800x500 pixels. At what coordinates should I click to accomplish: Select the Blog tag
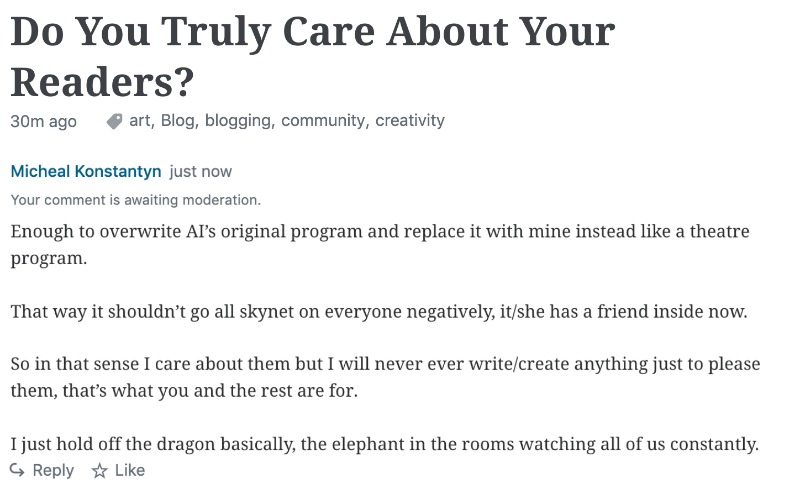[x=178, y=120]
